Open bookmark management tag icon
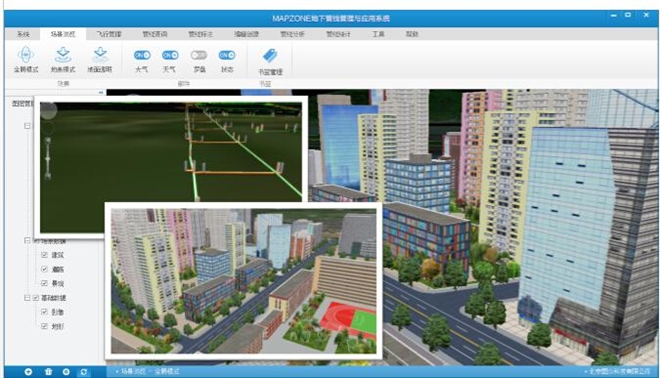 coord(270,56)
